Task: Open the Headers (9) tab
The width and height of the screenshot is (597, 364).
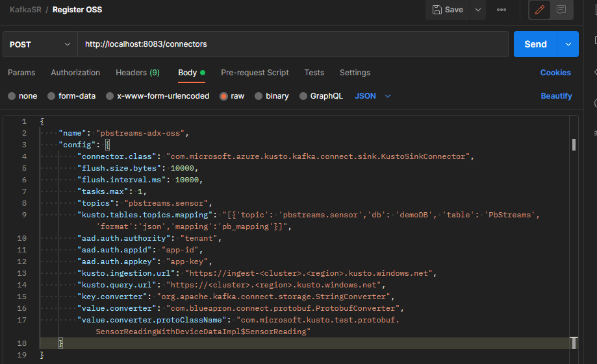Action: pyautogui.click(x=138, y=73)
